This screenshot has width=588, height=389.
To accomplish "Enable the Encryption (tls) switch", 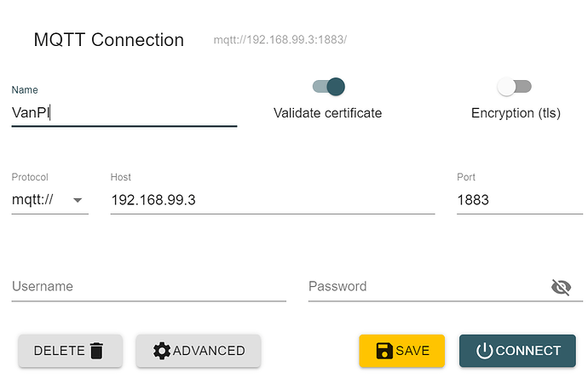I will point(514,86).
